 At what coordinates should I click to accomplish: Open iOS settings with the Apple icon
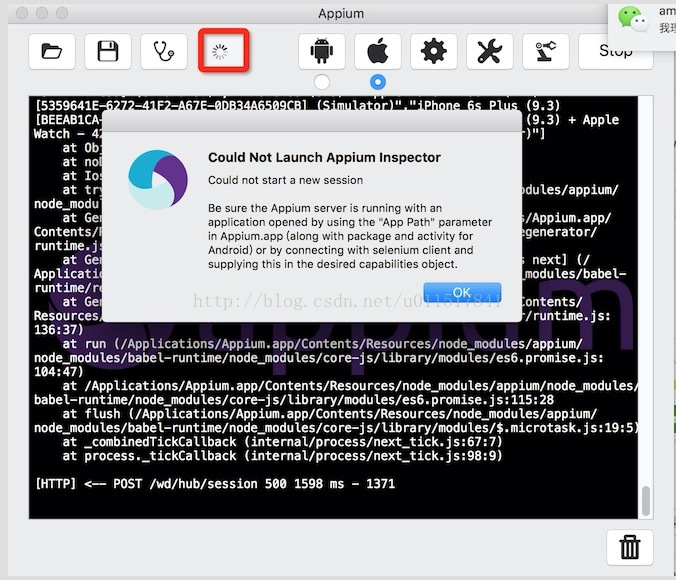[x=378, y=52]
